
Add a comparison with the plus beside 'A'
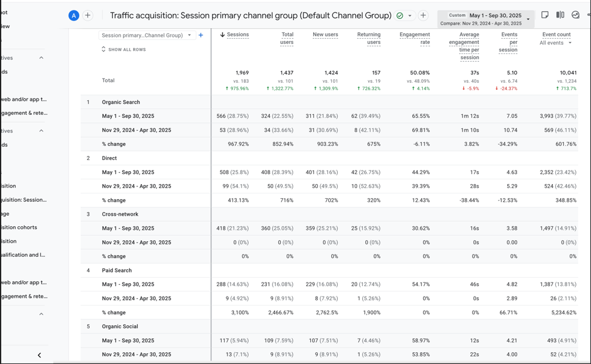click(88, 16)
